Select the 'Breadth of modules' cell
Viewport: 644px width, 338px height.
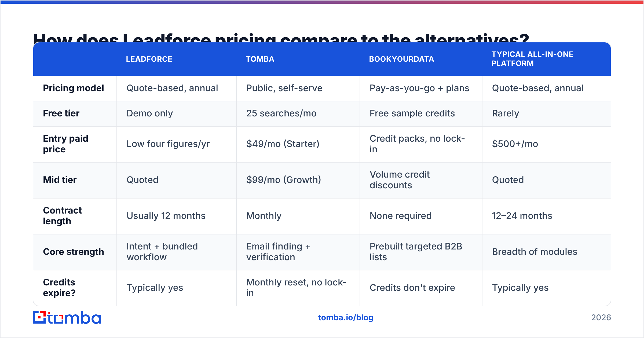(x=546, y=252)
